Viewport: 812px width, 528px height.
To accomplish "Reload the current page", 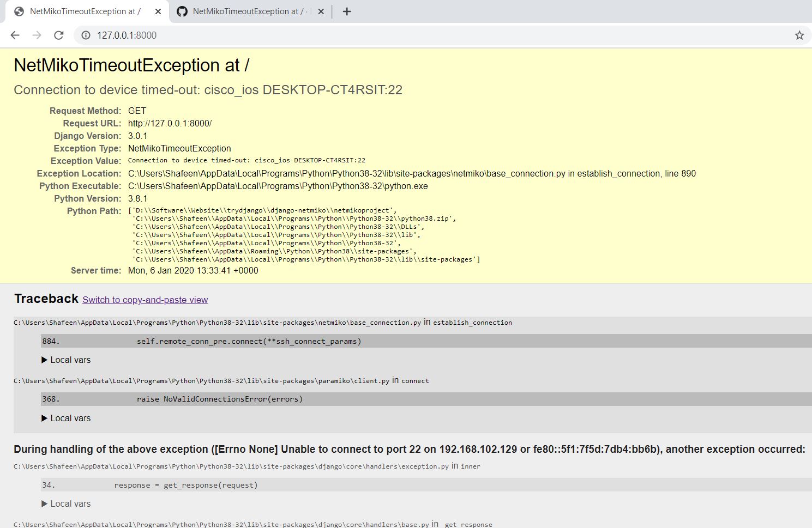I will click(59, 35).
